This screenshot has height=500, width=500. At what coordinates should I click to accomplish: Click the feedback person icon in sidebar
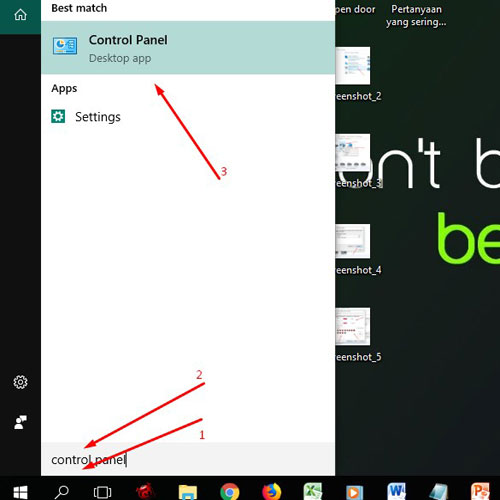coord(20,422)
